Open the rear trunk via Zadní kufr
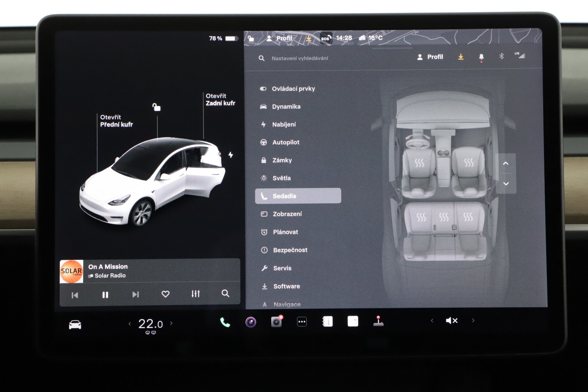Screen dimensions: 588x392 (x=220, y=100)
